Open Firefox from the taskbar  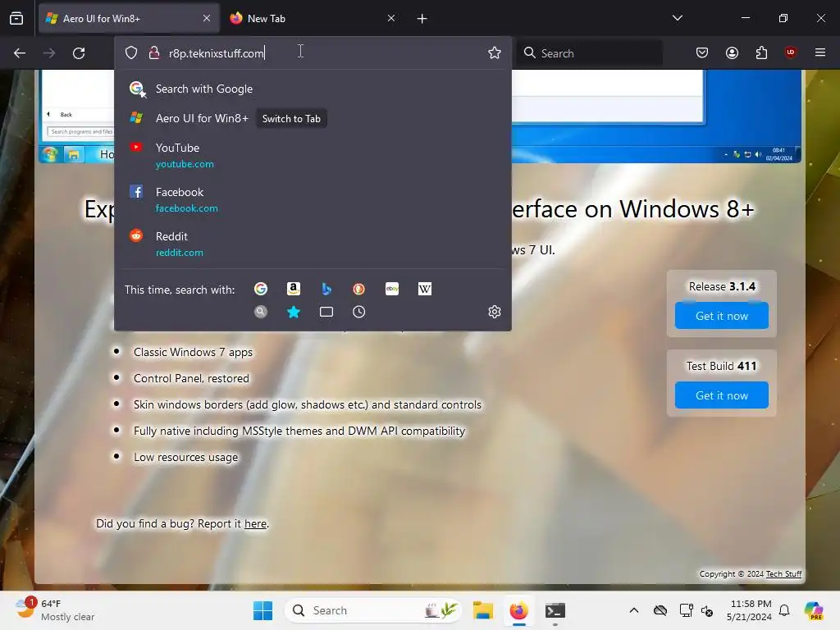[x=518, y=610]
